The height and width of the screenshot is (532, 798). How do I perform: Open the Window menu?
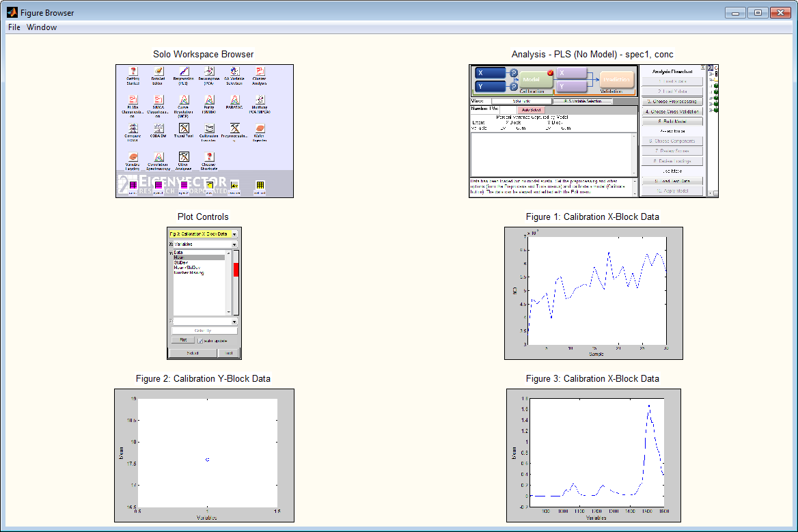coord(42,27)
